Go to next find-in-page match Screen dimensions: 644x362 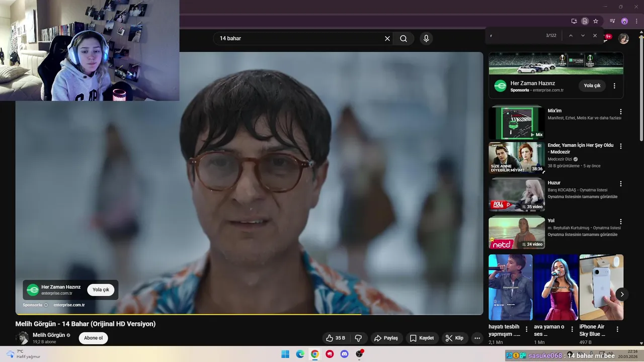click(583, 36)
